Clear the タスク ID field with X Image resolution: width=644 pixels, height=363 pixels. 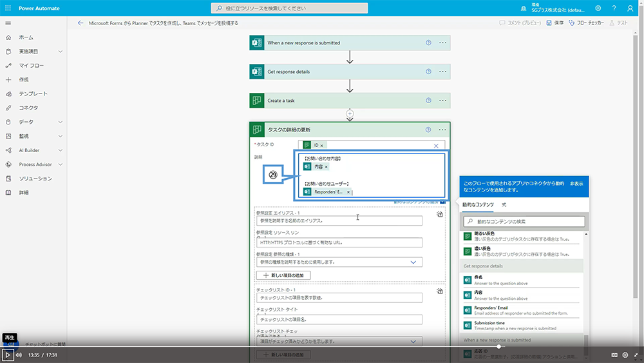pyautogui.click(x=436, y=146)
